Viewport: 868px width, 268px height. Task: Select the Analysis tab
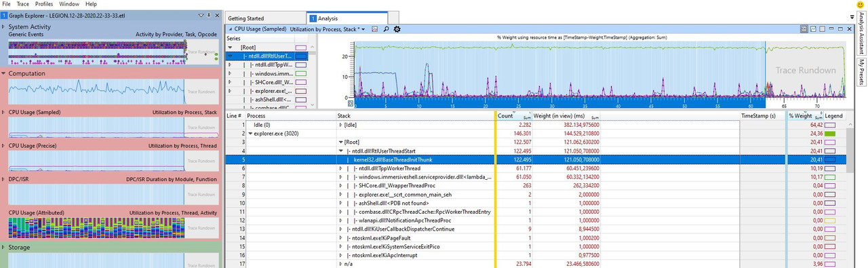[347, 18]
